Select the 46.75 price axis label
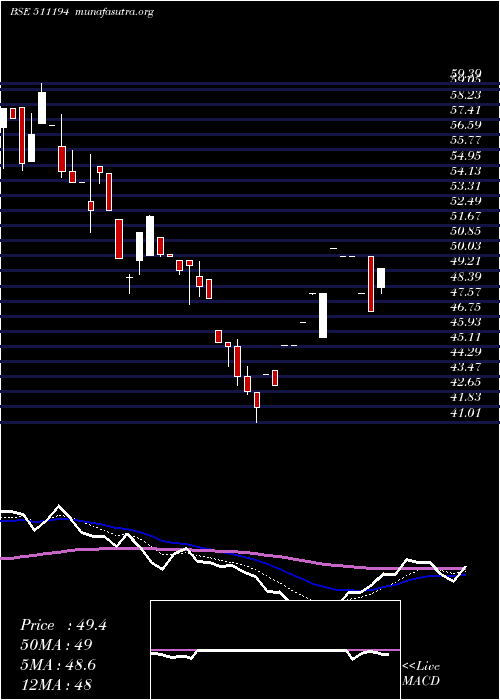Image resolution: width=500 pixels, height=700 pixels. tap(465, 307)
